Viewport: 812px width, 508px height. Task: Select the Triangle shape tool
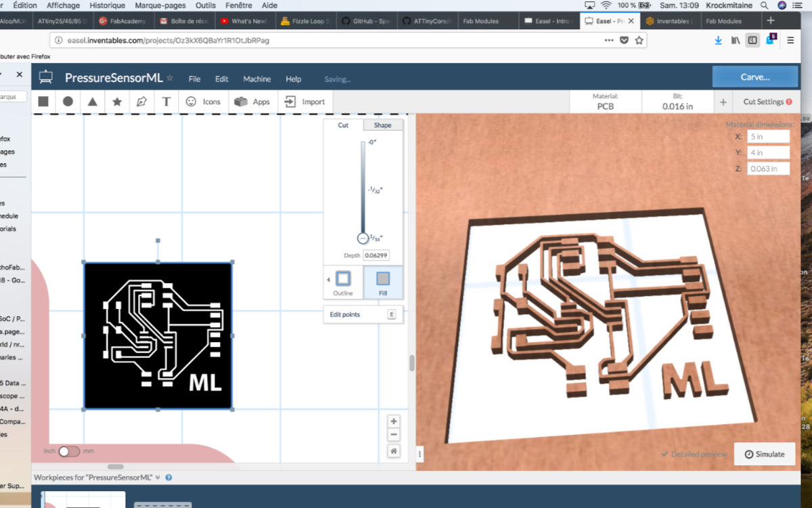coord(93,102)
